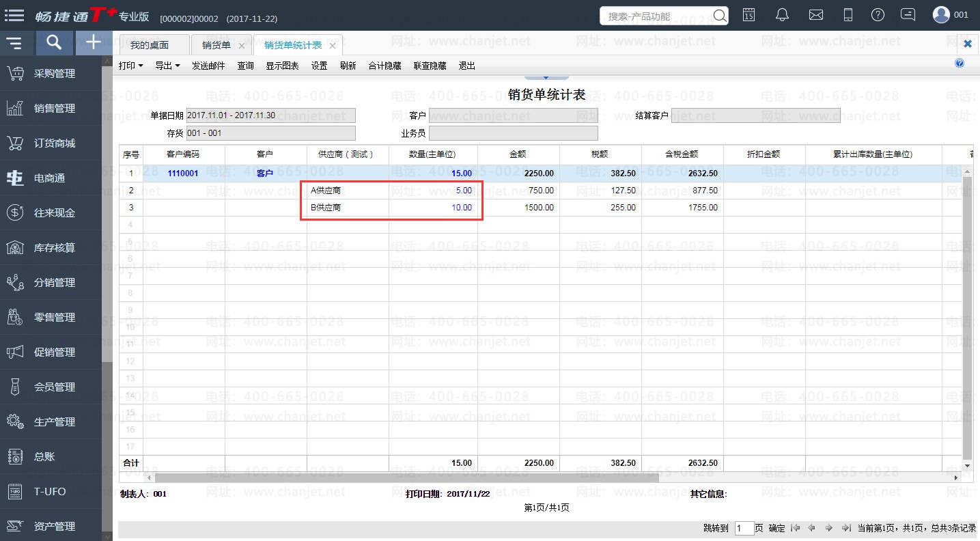Click the 查询 query button
The width and height of the screenshot is (980, 541).
[245, 66]
